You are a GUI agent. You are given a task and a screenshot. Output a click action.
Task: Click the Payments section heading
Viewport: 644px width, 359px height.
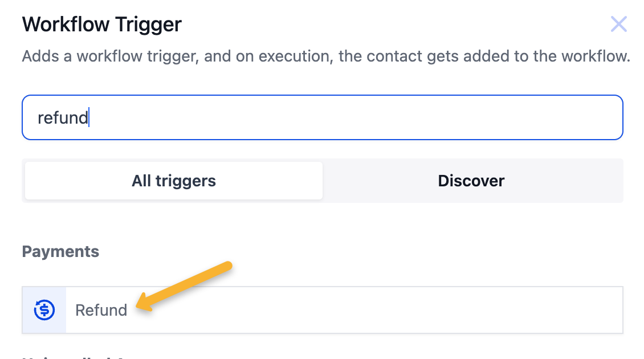[x=60, y=252]
